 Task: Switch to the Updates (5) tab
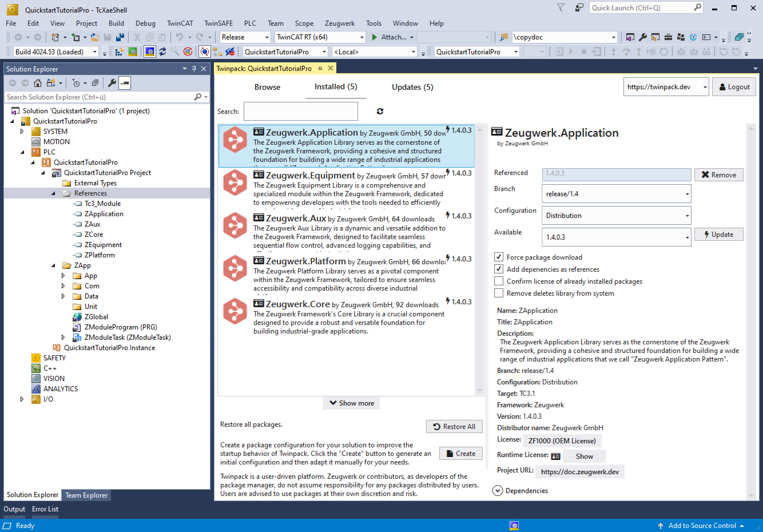[412, 87]
